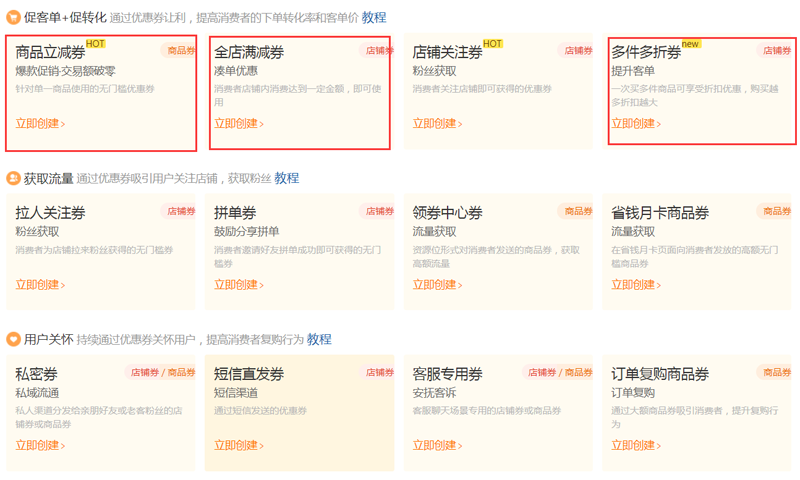Click the 商品券 tag on 订单复购商品券 card
Viewport: 800px width, 480px height.
(x=774, y=372)
